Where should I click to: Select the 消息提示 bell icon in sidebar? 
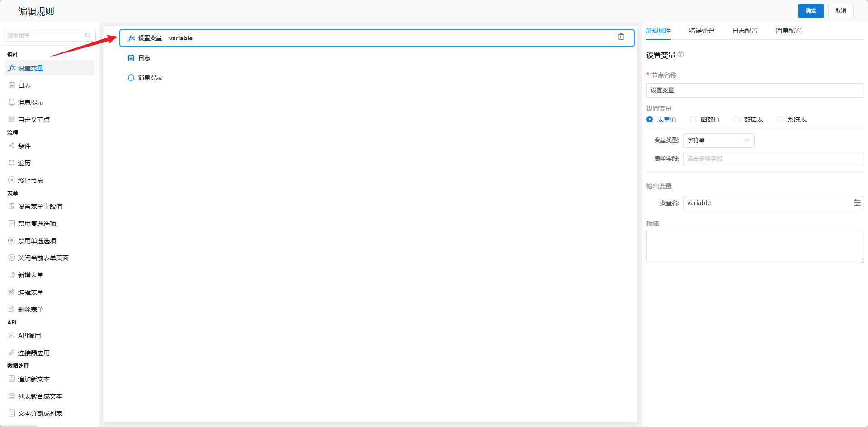point(12,102)
